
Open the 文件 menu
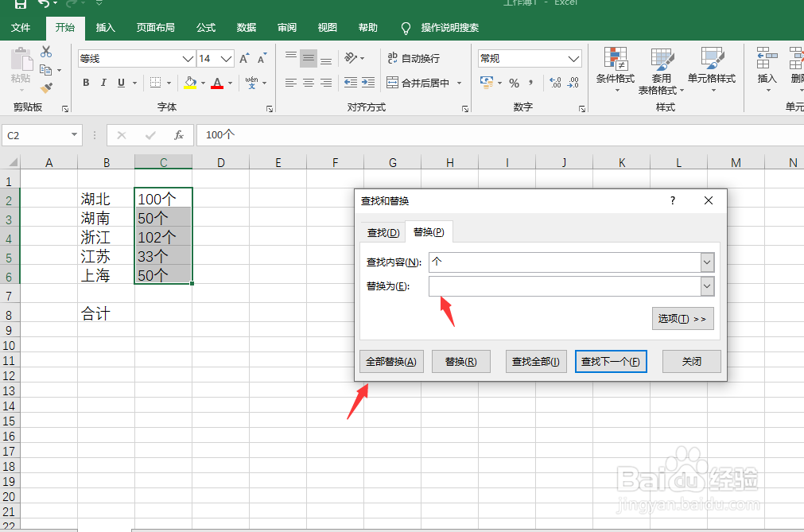[21, 28]
